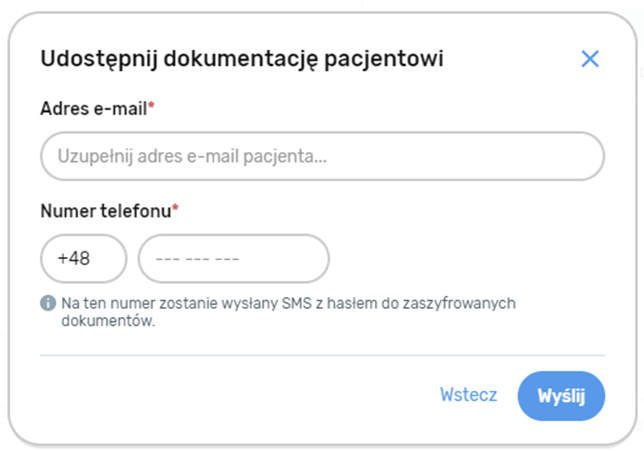Focus the patient e-mail address field
This screenshot has width=644, height=451.
tap(322, 157)
